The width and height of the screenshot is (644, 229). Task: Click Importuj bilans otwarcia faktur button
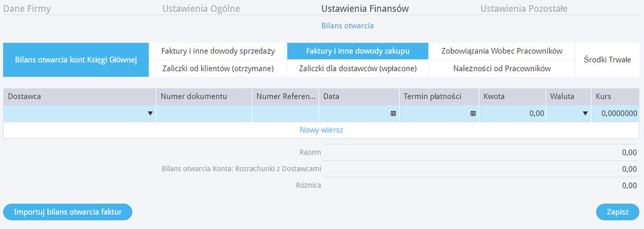point(68,212)
